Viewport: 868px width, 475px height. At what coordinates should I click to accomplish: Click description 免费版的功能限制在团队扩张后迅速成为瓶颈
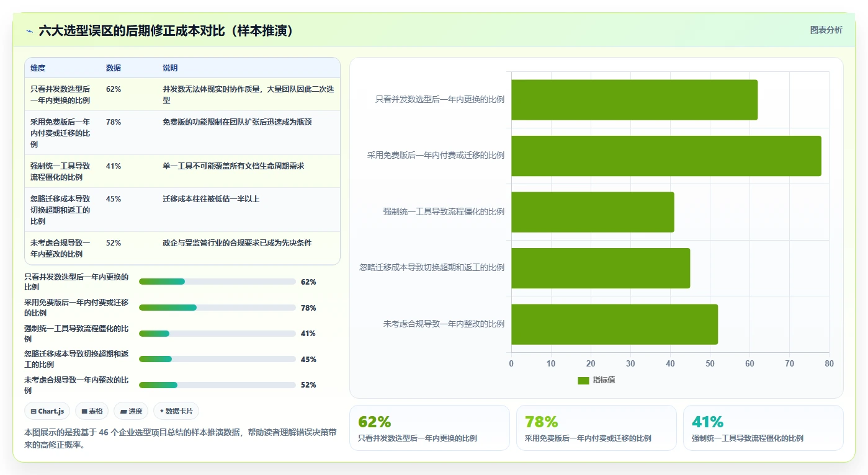coord(237,122)
